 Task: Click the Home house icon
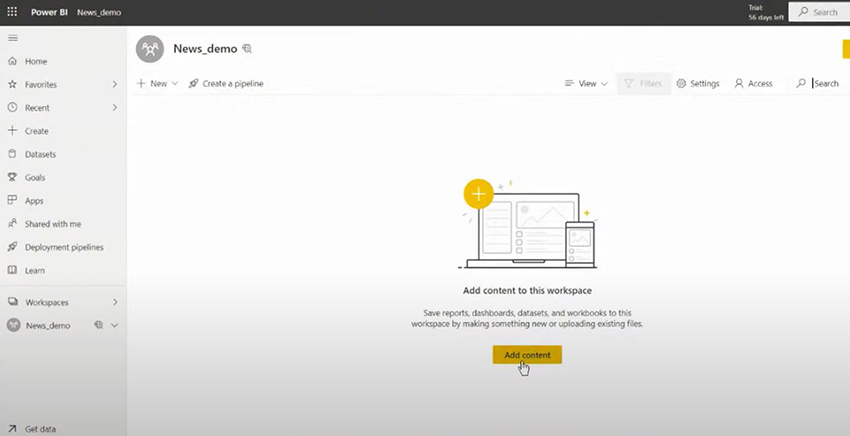[x=12, y=61]
